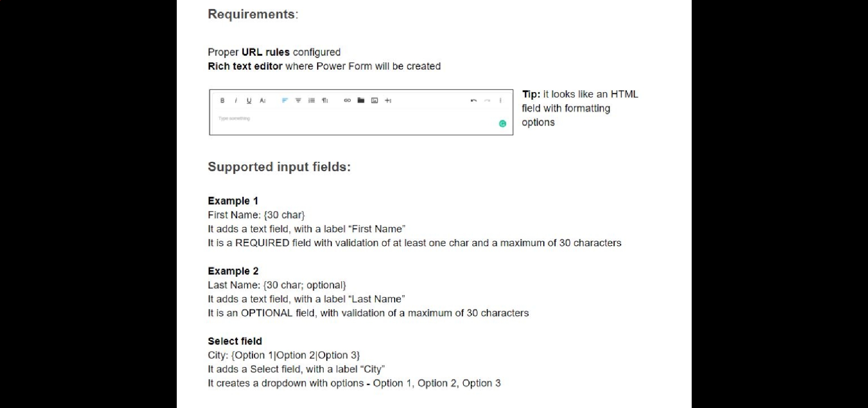The image size is (868, 408).
Task: Insert a hyperlink using the link icon
Action: (347, 101)
